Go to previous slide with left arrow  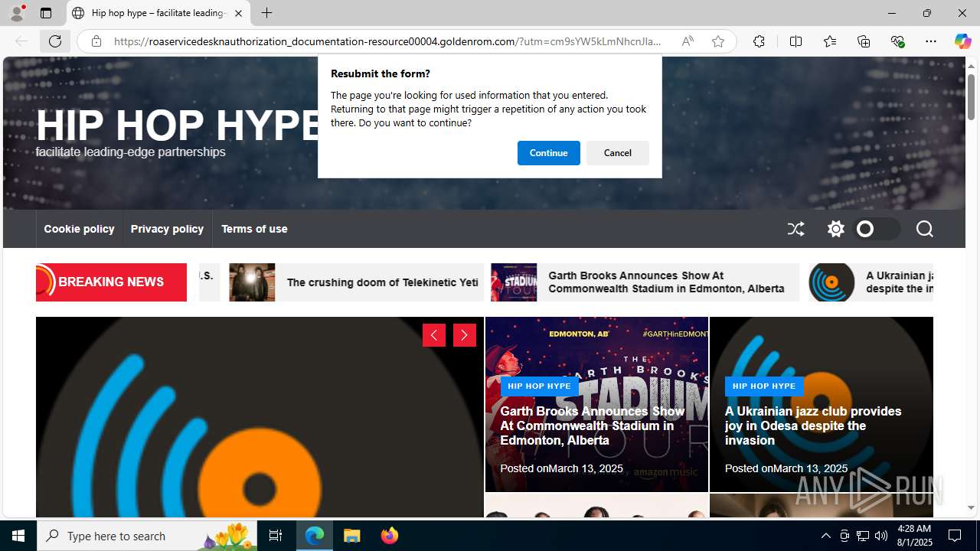point(434,335)
